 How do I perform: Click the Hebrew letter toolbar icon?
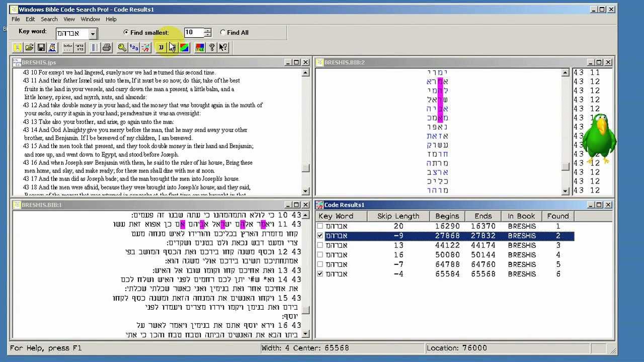coord(161,47)
